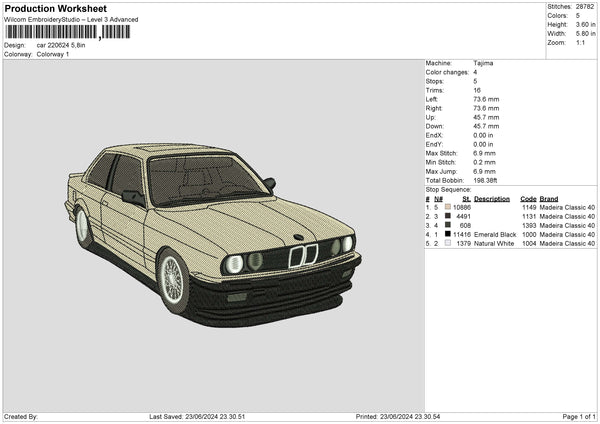Click the 'St.' column header
Screen dimensions: 600x424
[466, 199]
